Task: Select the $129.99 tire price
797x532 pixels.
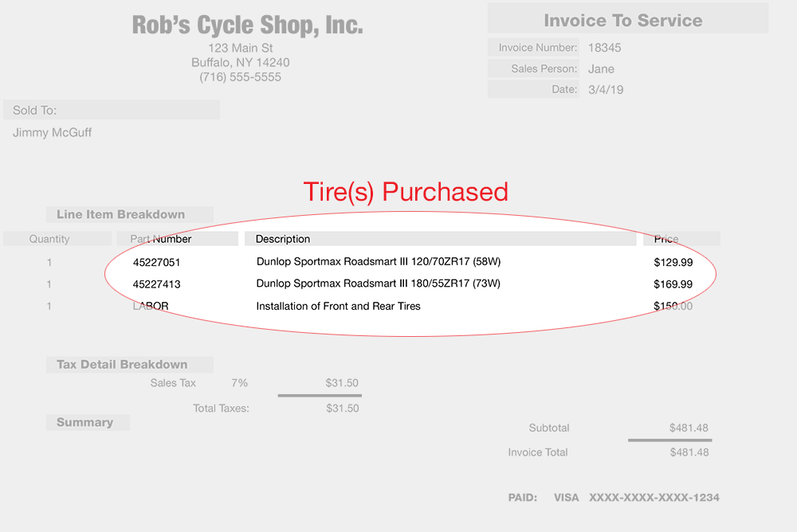Action: pyautogui.click(x=673, y=262)
